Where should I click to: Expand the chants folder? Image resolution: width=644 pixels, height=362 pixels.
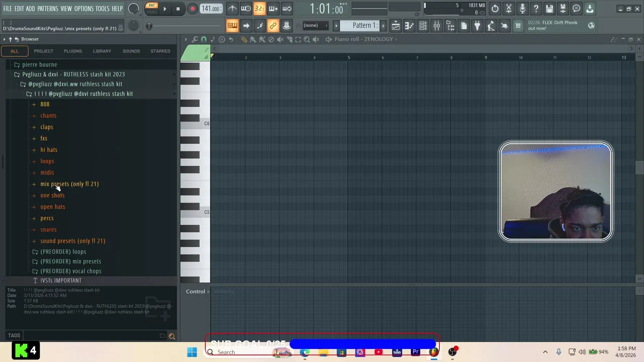click(x=48, y=116)
